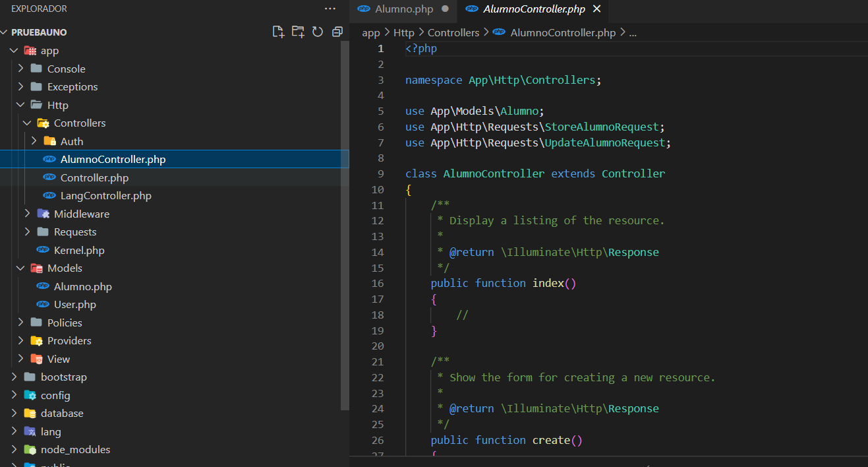Click the Providers folder icon

pyautogui.click(x=37, y=341)
